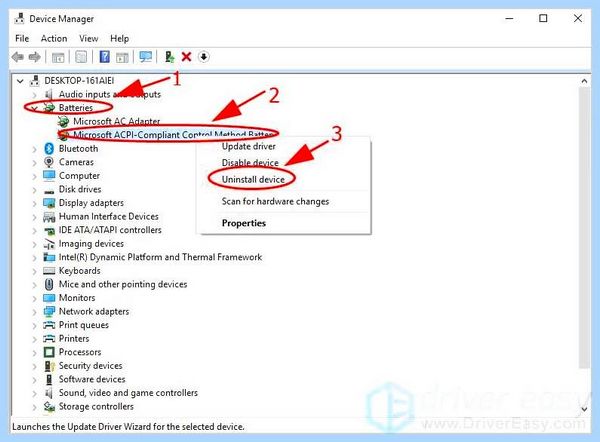The image size is (600, 442).
Task: Open the File menu
Action: tap(22, 38)
